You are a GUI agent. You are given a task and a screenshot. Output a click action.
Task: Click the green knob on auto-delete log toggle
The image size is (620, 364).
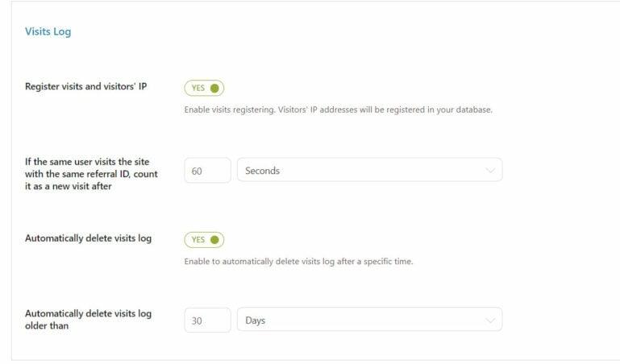pyautogui.click(x=214, y=240)
